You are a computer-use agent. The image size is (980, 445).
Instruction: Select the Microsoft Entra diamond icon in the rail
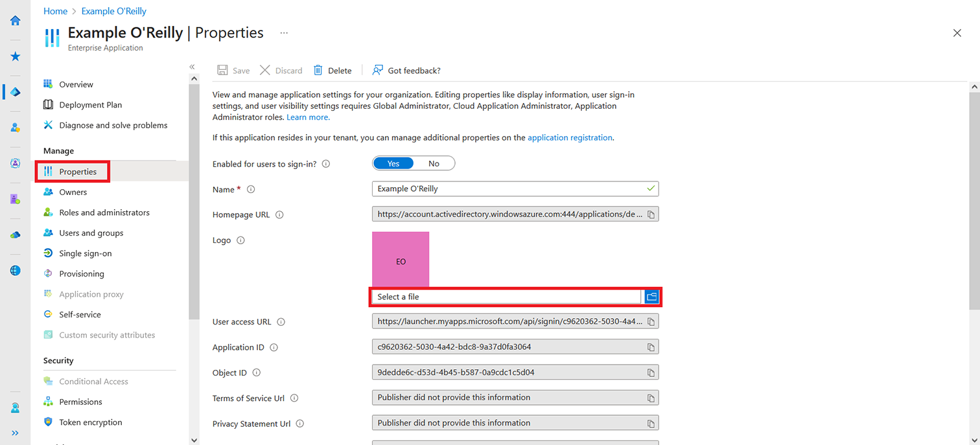[15, 92]
